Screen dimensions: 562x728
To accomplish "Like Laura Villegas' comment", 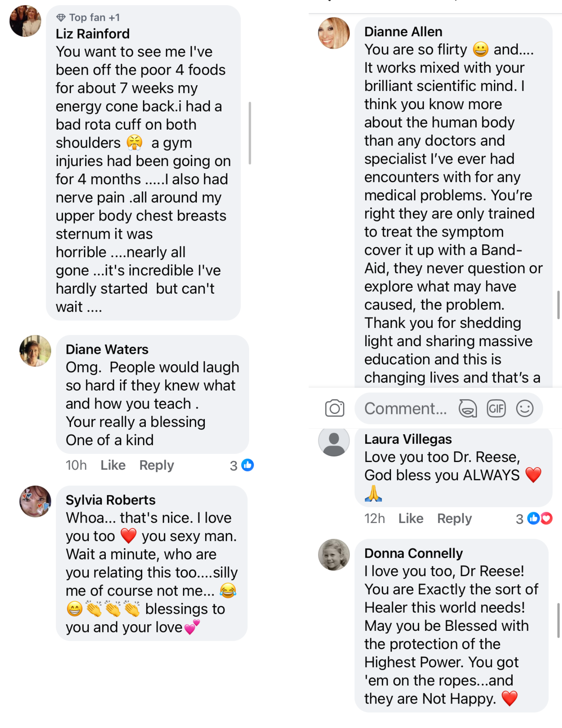I will point(411,518).
